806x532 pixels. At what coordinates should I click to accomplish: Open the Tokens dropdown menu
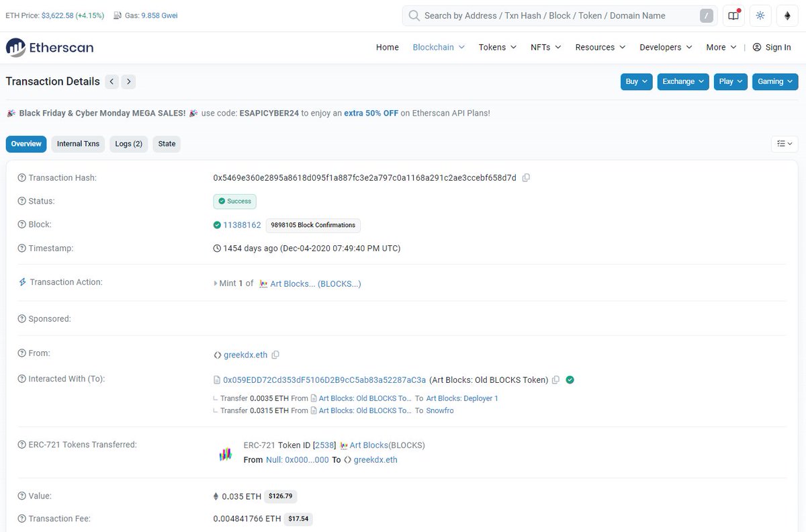[x=497, y=47]
